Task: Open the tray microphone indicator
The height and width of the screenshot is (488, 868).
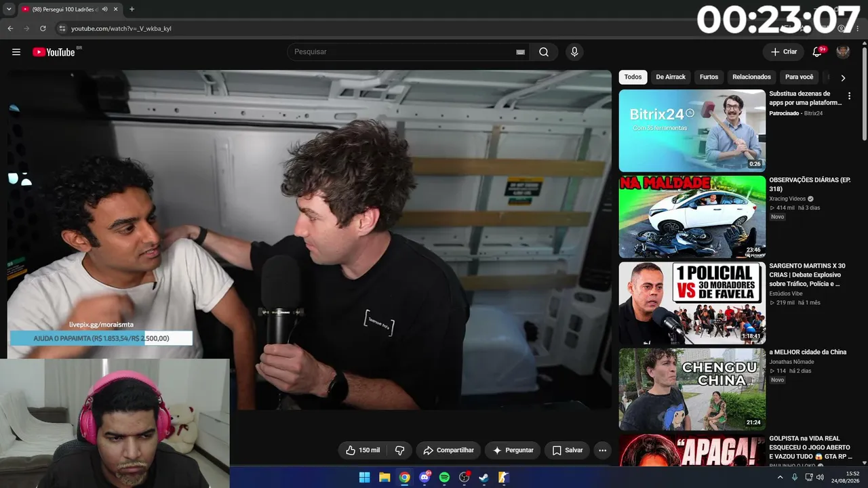Action: [795, 477]
